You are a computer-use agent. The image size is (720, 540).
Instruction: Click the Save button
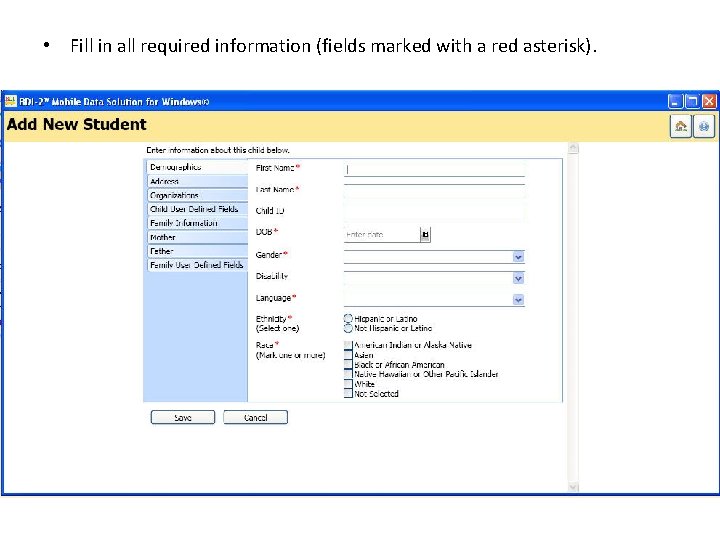pyautogui.click(x=183, y=417)
